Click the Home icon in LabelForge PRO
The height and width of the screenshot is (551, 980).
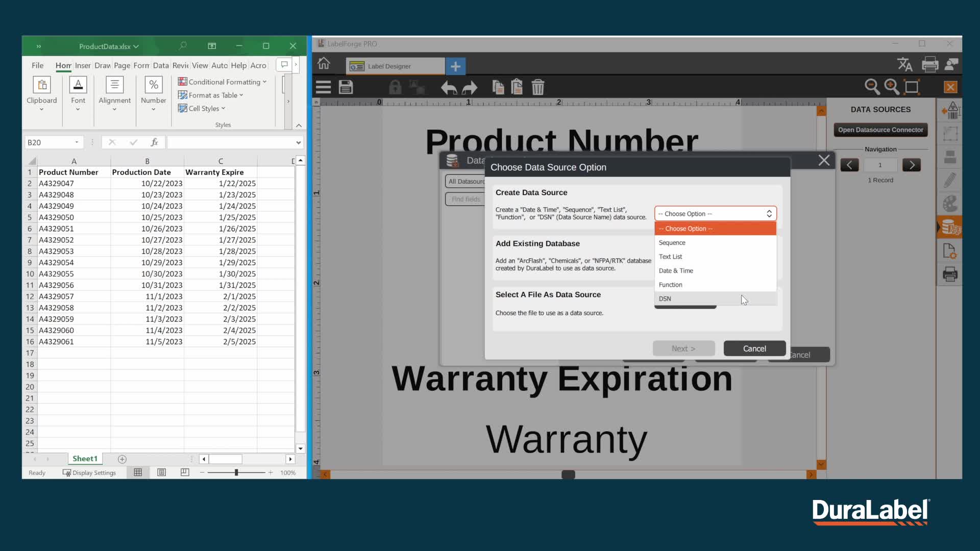coord(324,64)
